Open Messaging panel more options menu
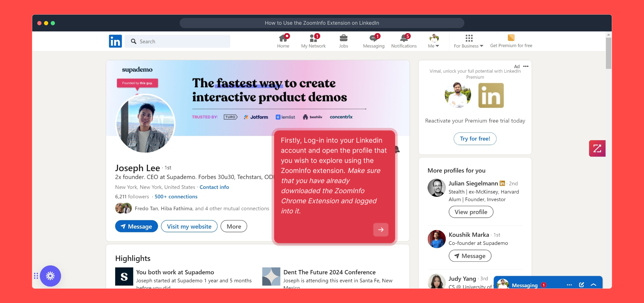 [x=569, y=285]
